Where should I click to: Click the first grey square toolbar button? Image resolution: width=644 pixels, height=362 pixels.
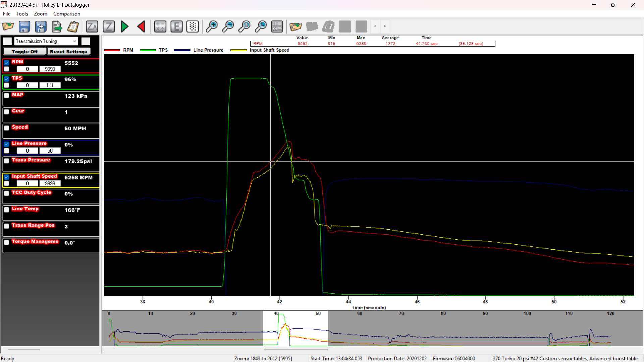coord(345,26)
